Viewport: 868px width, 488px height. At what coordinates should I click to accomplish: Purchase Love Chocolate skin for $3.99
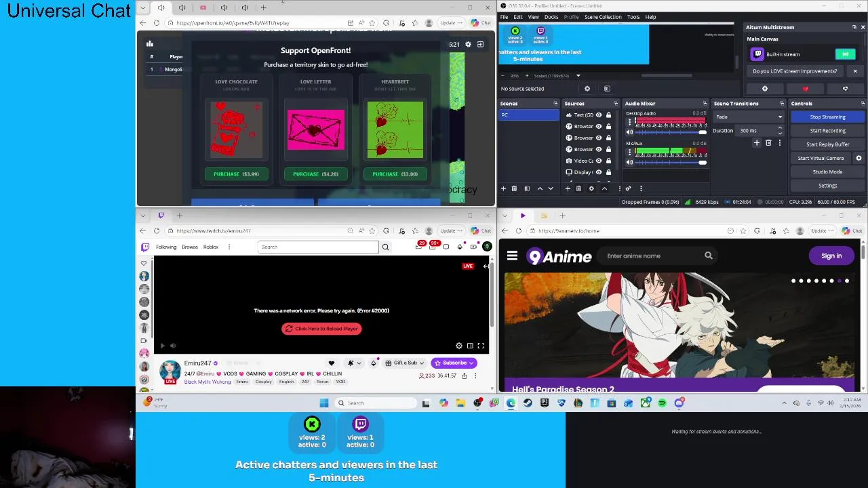coord(236,174)
